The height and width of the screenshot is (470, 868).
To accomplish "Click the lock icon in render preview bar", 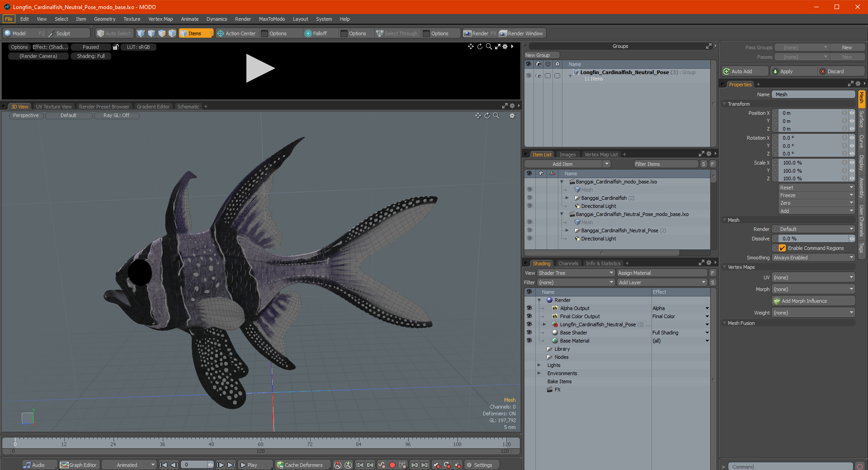I will [x=116, y=47].
